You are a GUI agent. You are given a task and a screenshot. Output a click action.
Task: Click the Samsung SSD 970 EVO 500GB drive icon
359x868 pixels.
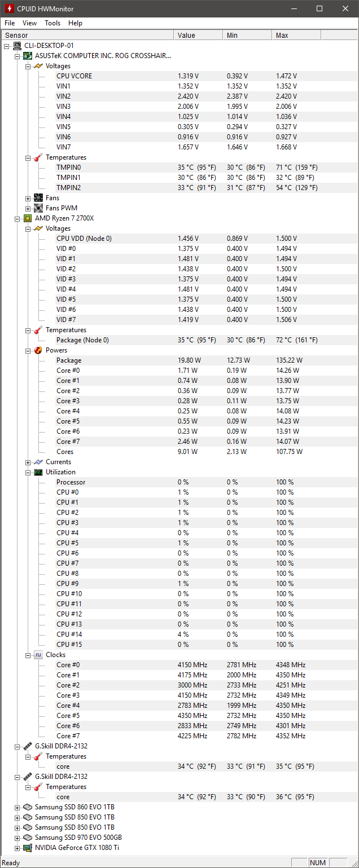click(28, 838)
